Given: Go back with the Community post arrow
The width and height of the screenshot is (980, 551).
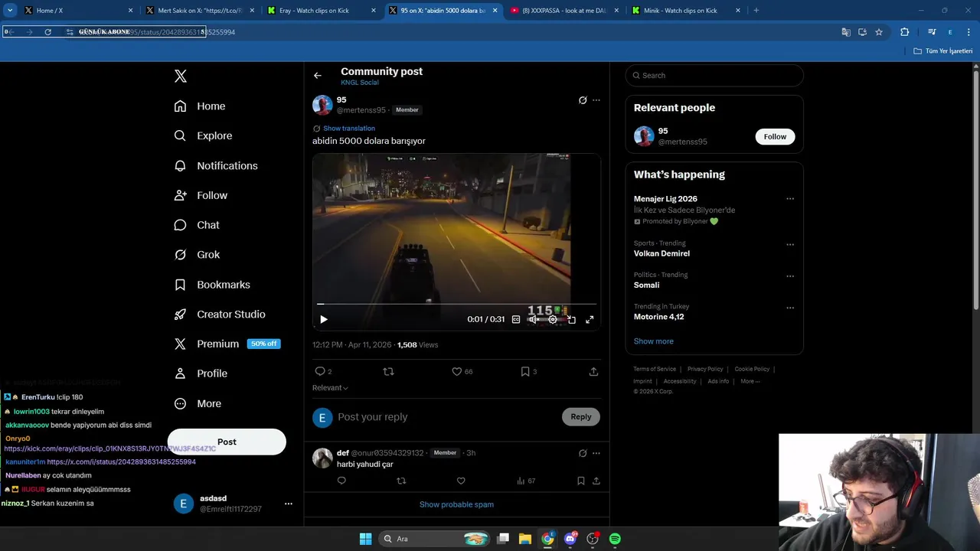Looking at the screenshot, I should [x=318, y=76].
